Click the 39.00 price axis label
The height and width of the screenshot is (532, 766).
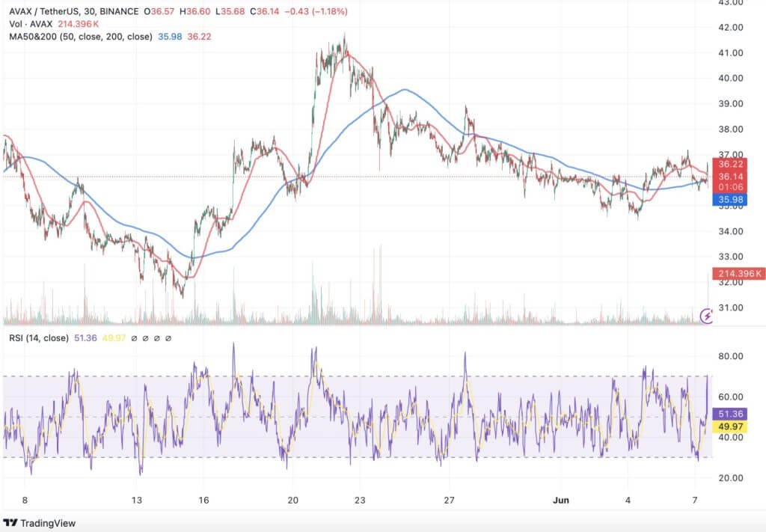(730, 103)
